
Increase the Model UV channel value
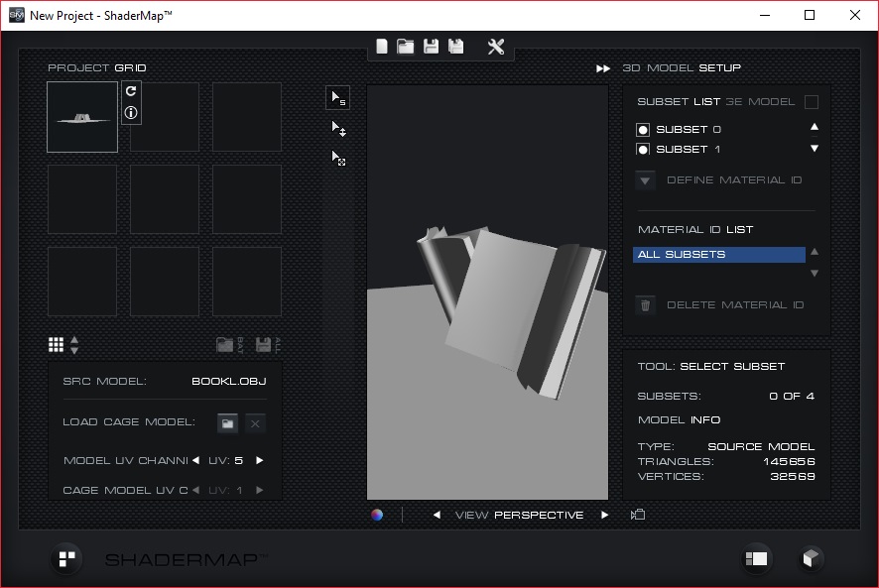[260, 460]
